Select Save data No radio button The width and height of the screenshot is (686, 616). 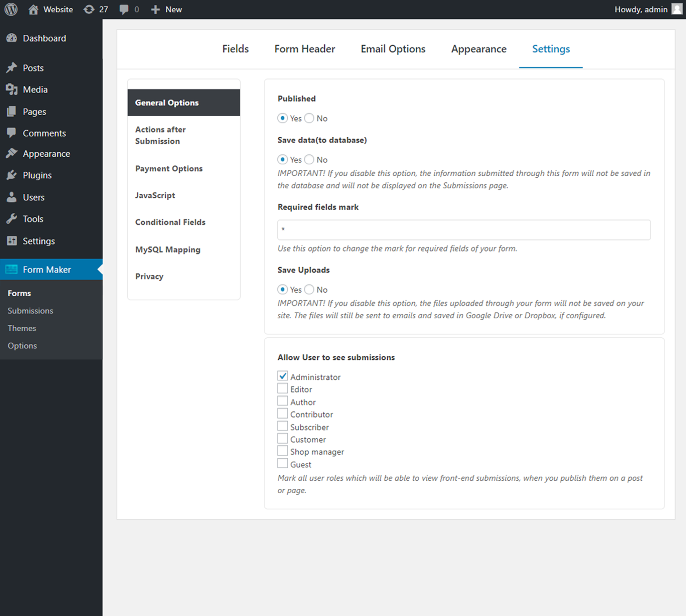pyautogui.click(x=309, y=159)
